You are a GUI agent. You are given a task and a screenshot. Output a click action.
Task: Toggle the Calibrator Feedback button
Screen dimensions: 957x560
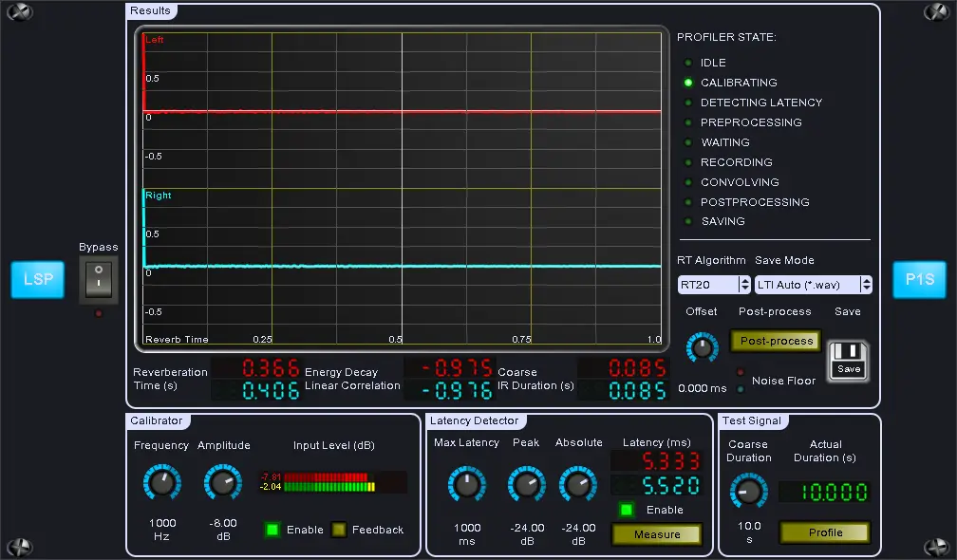339,530
